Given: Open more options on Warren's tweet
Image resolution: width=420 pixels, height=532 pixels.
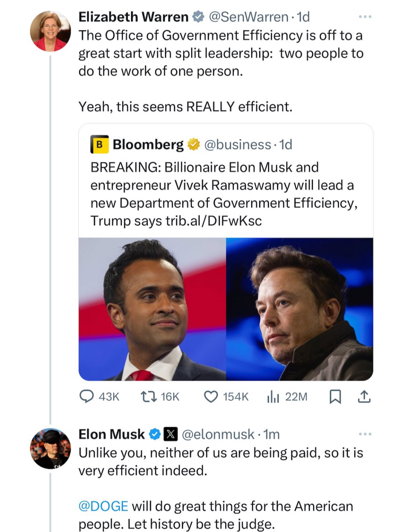Looking at the screenshot, I should pyautogui.click(x=365, y=17).
